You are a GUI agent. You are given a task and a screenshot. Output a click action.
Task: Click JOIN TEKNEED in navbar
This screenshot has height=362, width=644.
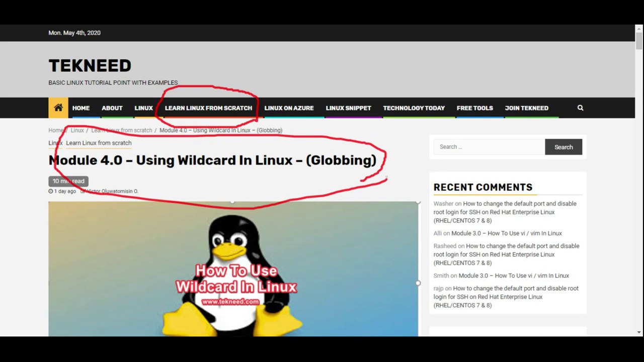coord(526,108)
